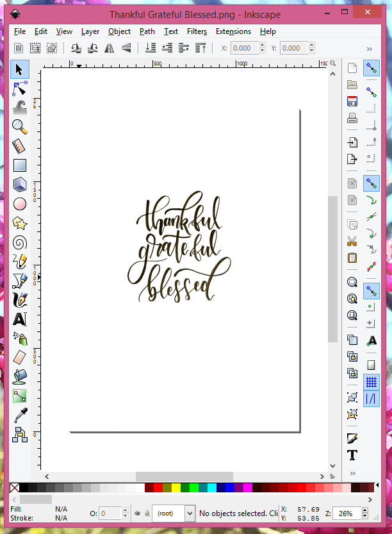The width and height of the screenshot is (392, 534).
Task: Toggle the Enable snapping button
Action: (372, 69)
